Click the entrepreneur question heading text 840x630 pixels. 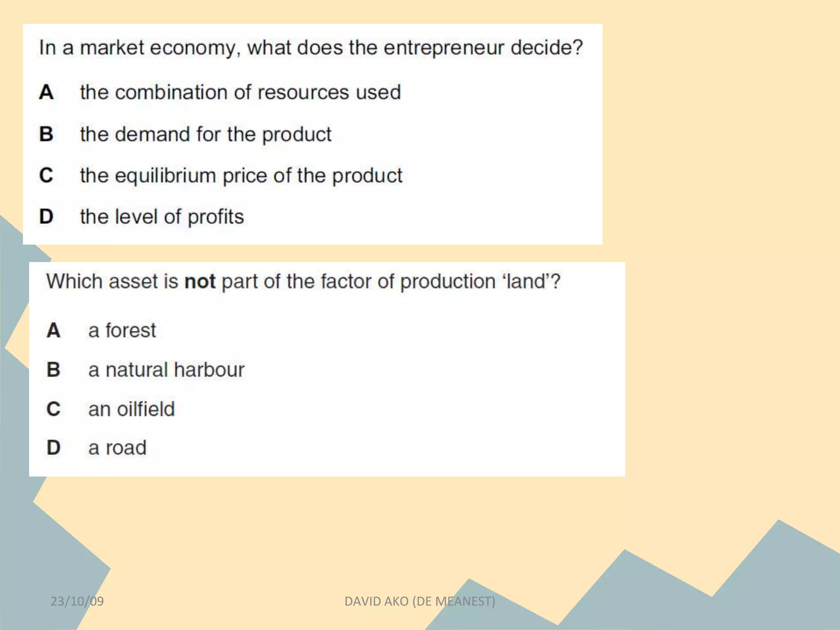[x=310, y=48]
